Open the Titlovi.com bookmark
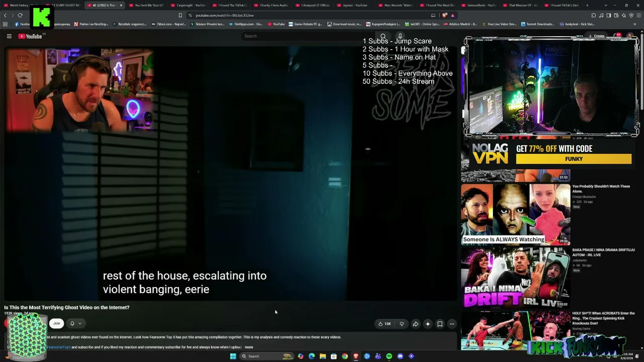Image resolution: width=644 pixels, height=362 pixels. [168, 24]
